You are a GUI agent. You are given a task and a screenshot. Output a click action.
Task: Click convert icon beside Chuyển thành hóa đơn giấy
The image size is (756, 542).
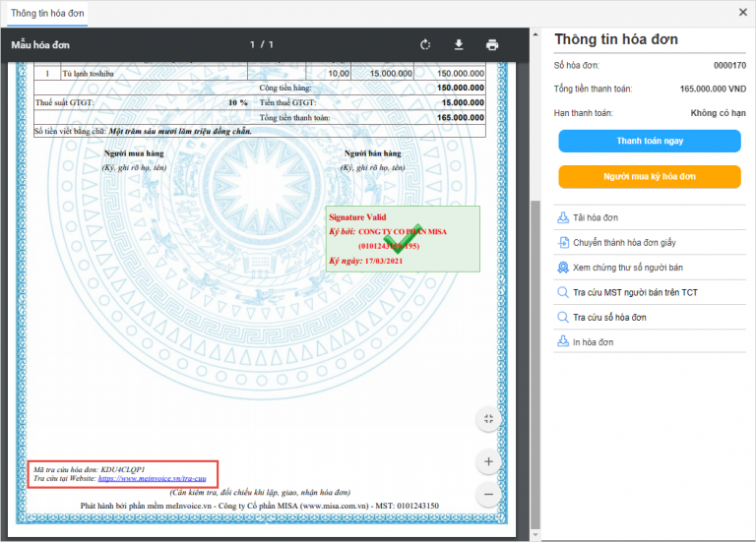coord(563,242)
